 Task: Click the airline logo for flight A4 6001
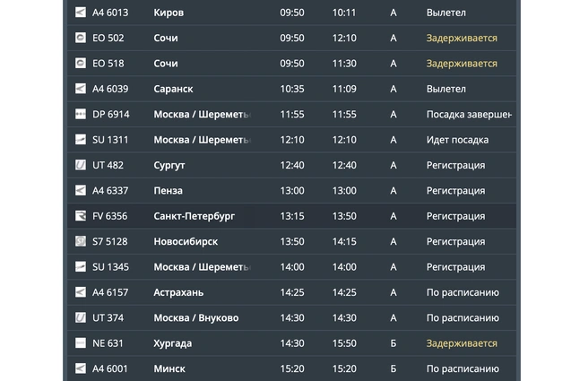(x=81, y=368)
